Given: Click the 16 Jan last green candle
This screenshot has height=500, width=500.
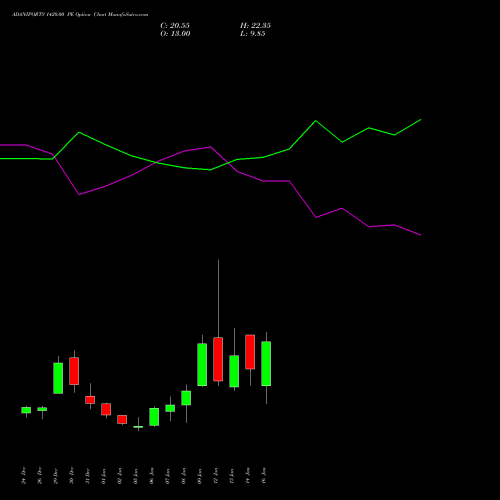Looking at the screenshot, I should (266, 364).
